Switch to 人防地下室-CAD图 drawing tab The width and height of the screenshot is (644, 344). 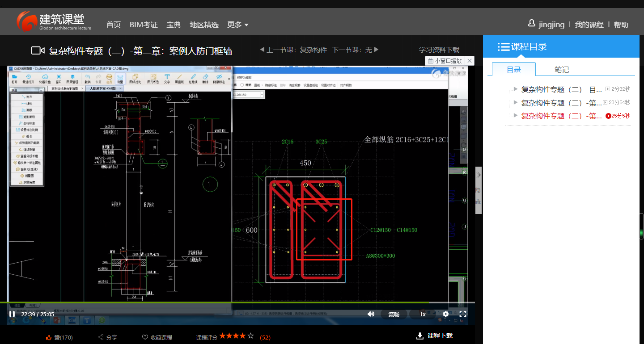pyautogui.click(x=104, y=88)
